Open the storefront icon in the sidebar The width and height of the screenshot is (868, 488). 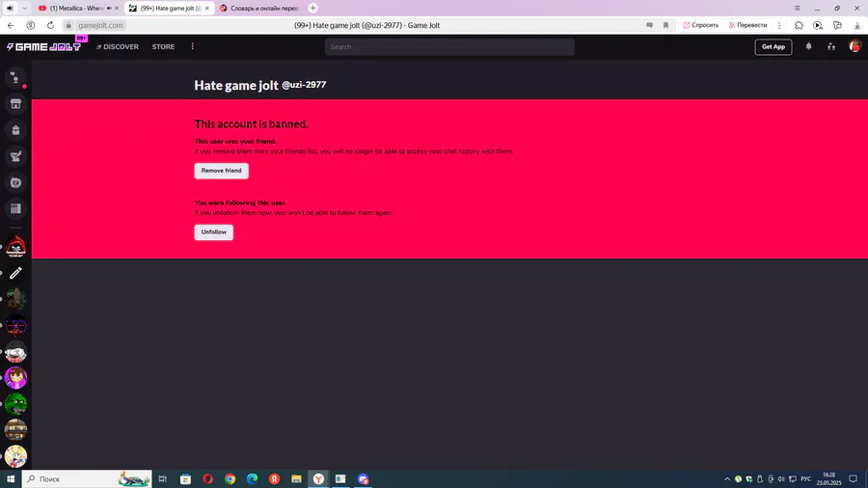tap(15, 104)
